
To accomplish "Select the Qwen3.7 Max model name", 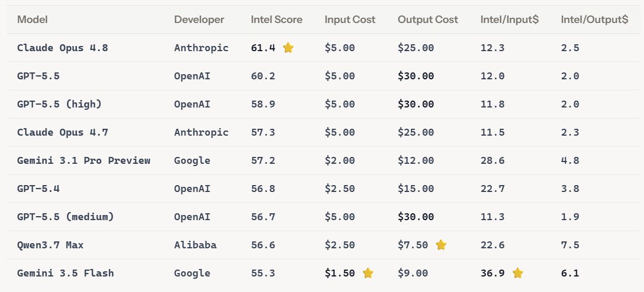I will pyautogui.click(x=50, y=245).
